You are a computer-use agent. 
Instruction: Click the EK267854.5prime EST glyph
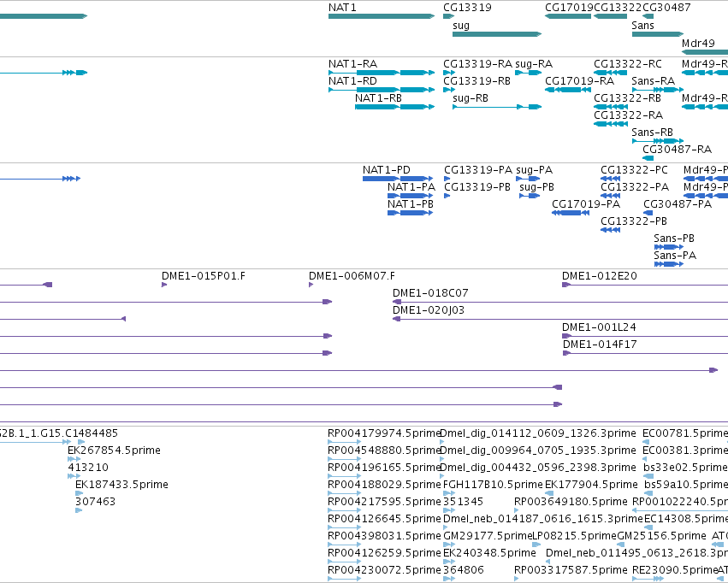[74, 459]
